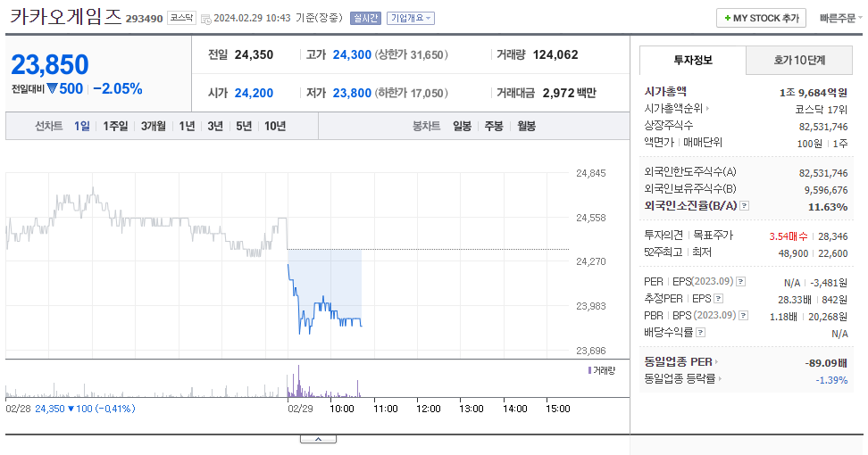
Task: Click the 24,845 price axis label
Action: [590, 173]
